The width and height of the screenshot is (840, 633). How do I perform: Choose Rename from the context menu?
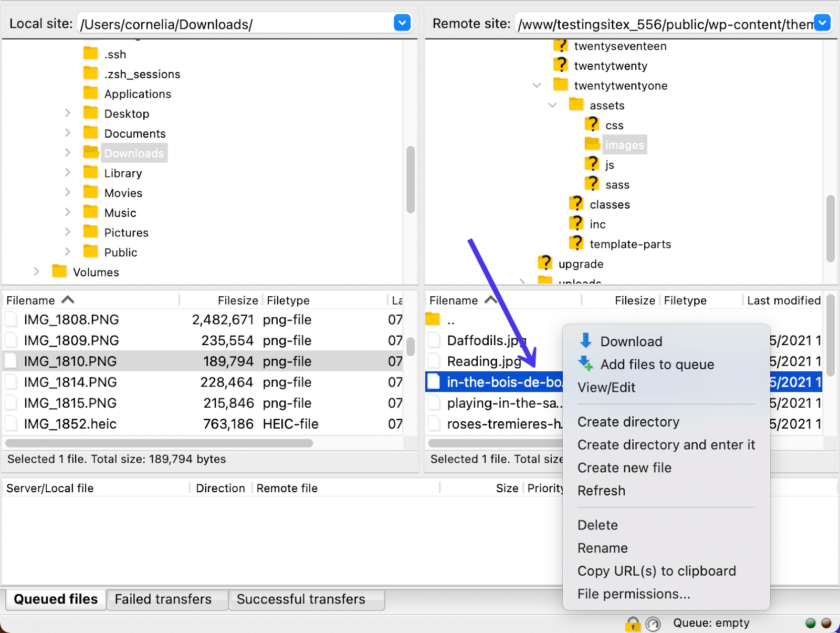[x=602, y=548]
